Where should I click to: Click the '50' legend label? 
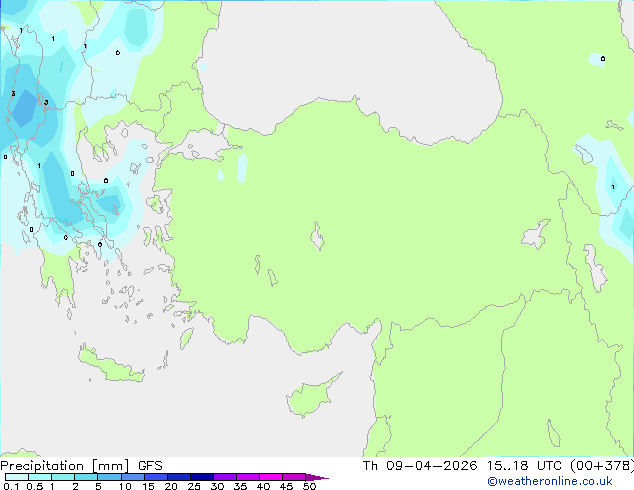(x=309, y=486)
